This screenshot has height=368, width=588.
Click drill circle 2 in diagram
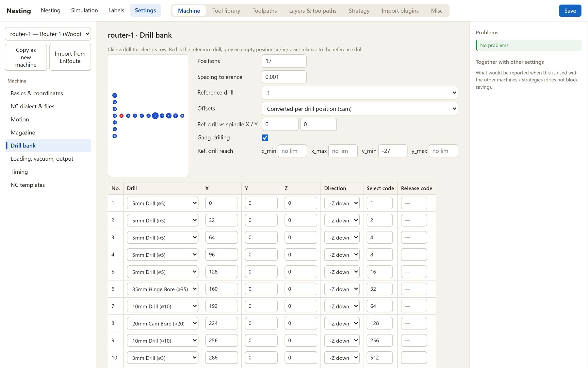pos(128,116)
